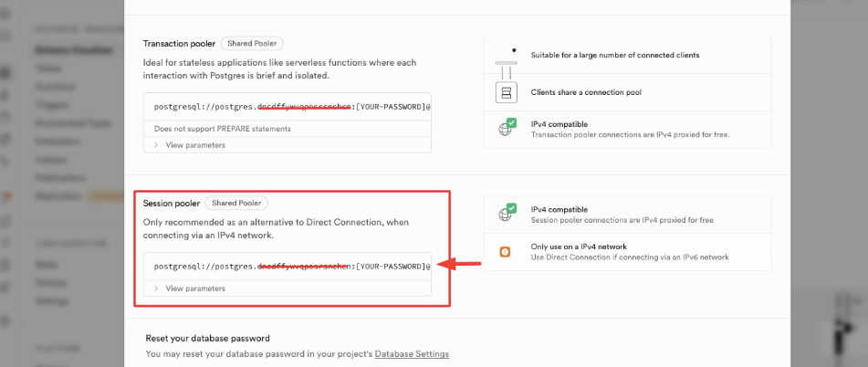Click the 'Reset your database password' heading
This screenshot has height=367, width=868.
[206, 338]
